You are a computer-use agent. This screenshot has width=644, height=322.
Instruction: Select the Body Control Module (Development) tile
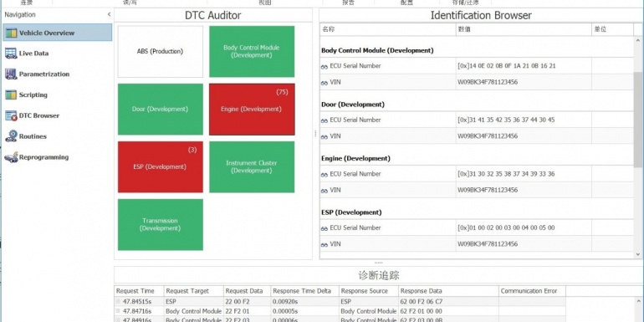click(x=252, y=52)
